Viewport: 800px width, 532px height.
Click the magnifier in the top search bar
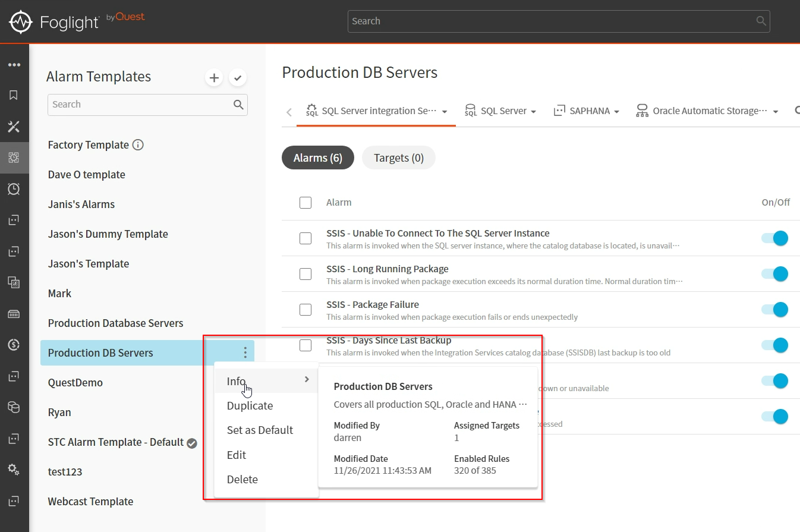(761, 21)
